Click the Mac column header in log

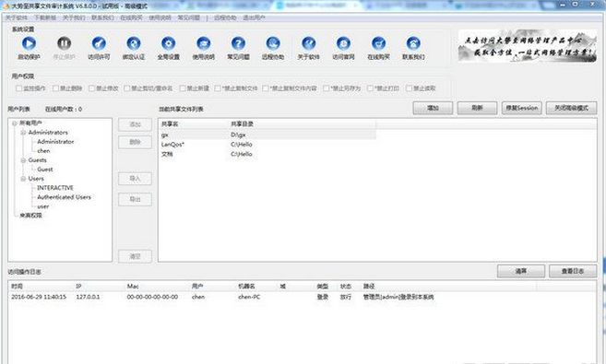click(x=157, y=287)
